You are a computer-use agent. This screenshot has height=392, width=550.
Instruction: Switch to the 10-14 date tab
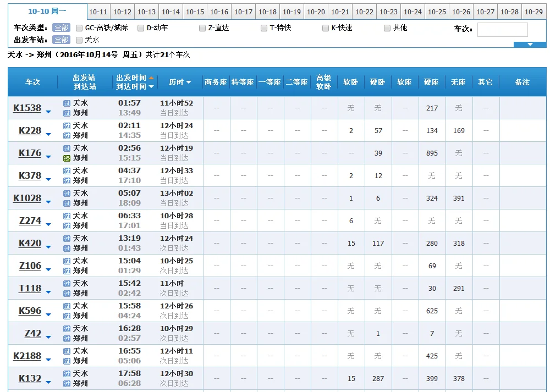point(170,12)
